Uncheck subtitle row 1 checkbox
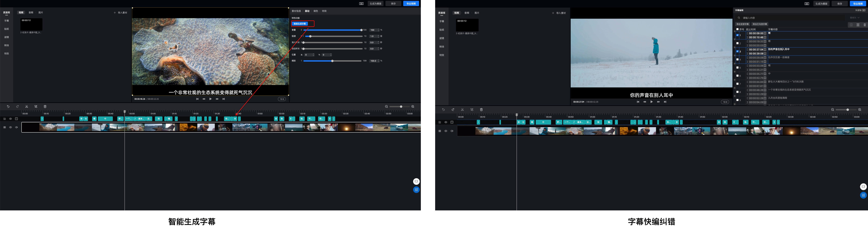This screenshot has height=227, width=868. tap(737, 35)
